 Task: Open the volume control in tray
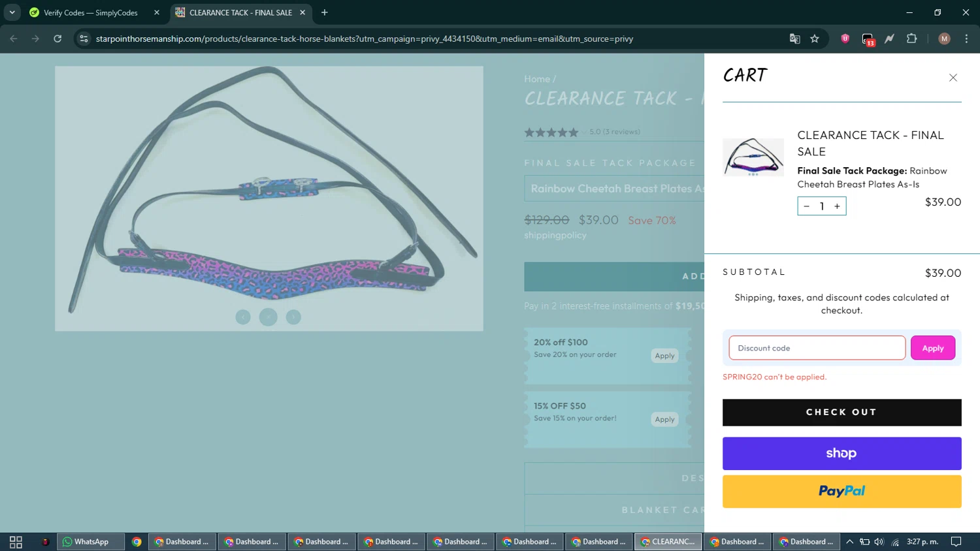pyautogui.click(x=879, y=542)
